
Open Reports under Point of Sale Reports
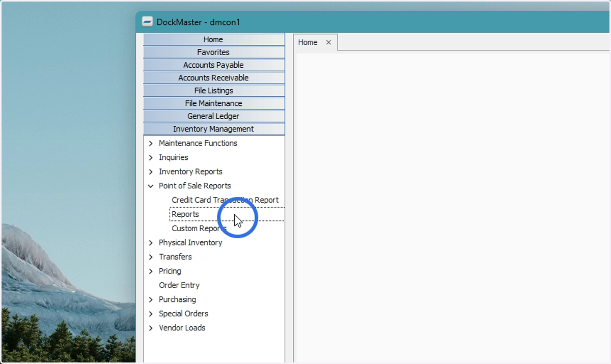[185, 214]
